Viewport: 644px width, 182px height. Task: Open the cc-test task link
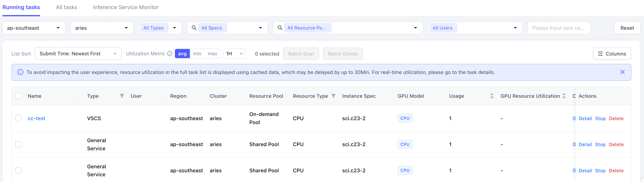click(36, 118)
